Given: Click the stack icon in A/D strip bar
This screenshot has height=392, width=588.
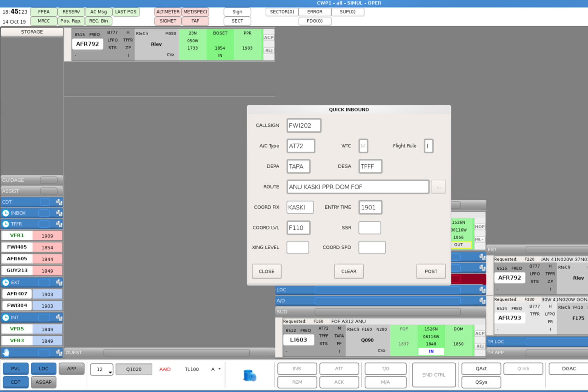Looking at the screenshot, I should click(x=482, y=301).
